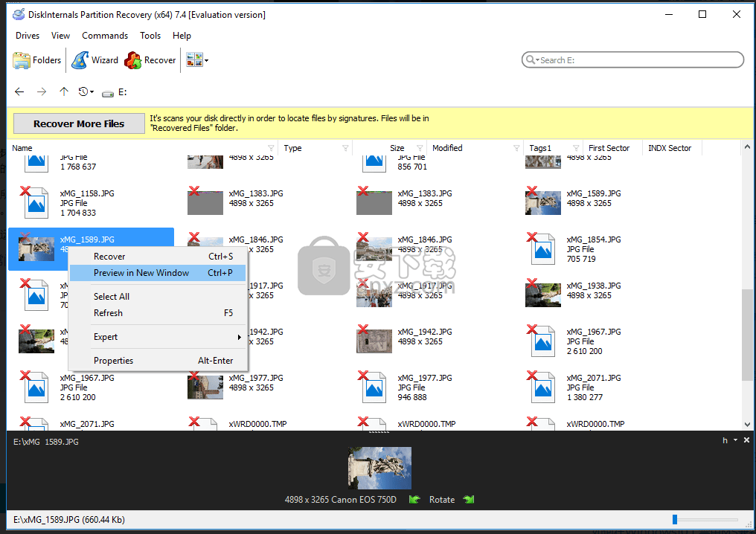Click the Recover More Files button
This screenshot has height=534, width=756.
[79, 124]
